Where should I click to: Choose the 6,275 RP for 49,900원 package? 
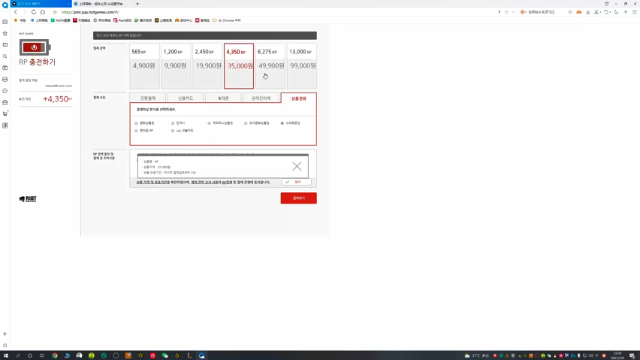270,66
